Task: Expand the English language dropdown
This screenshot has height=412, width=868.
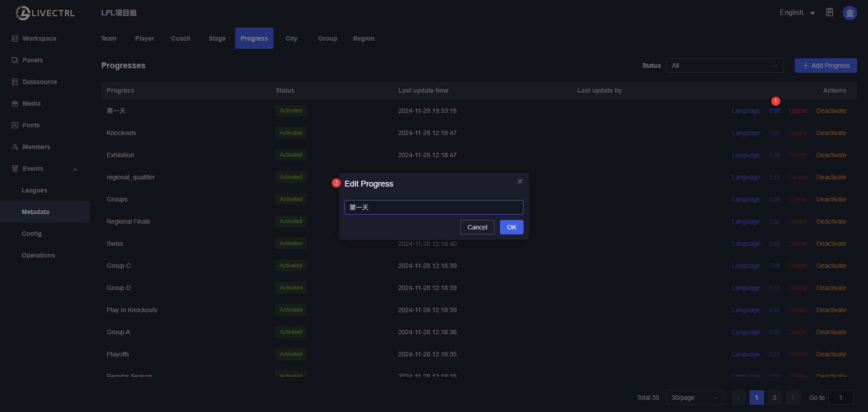Action: (x=797, y=13)
